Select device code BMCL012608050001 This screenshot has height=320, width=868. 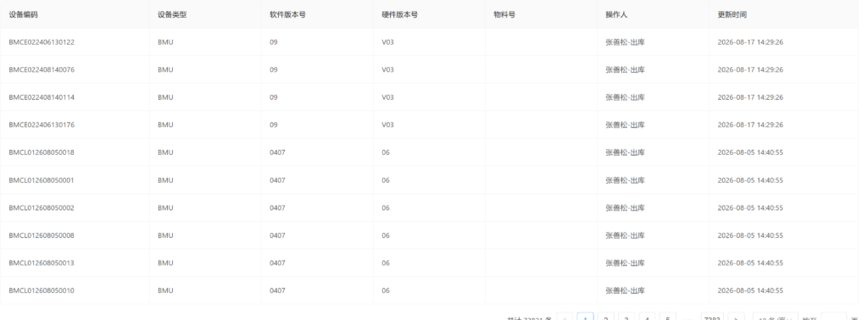[42, 180]
